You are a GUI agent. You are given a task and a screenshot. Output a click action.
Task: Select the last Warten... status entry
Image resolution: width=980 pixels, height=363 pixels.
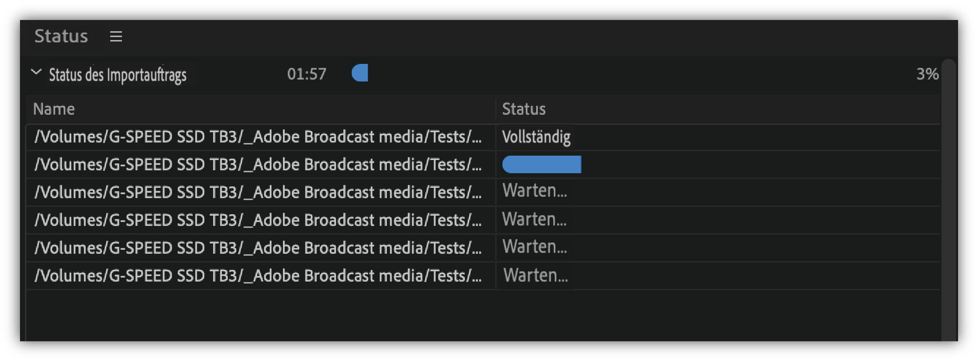(x=536, y=276)
